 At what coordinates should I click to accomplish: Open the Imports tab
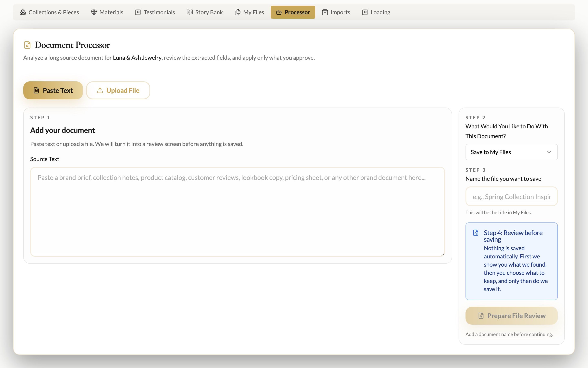pyautogui.click(x=336, y=12)
